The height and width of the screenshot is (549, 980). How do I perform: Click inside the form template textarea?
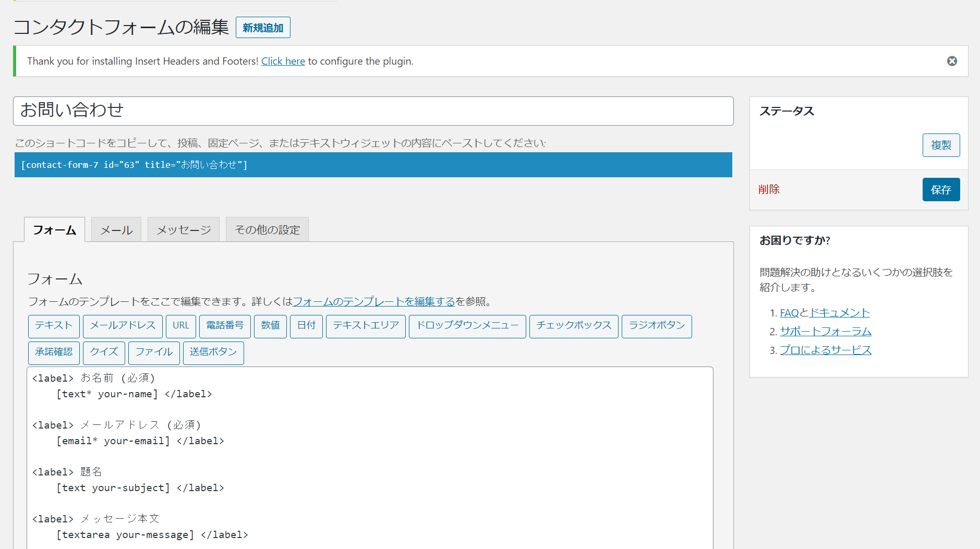click(370, 458)
